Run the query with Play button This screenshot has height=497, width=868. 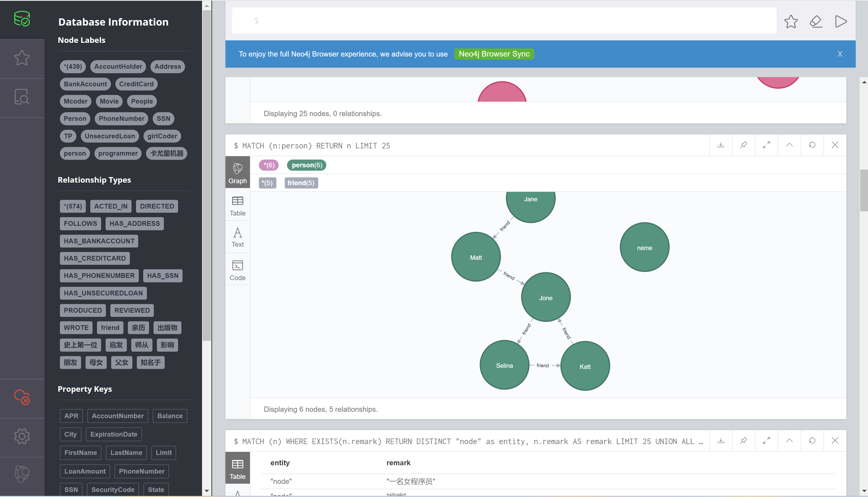[841, 21]
